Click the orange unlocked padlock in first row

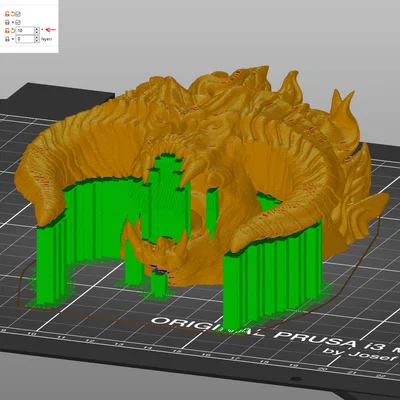[x=7, y=14]
